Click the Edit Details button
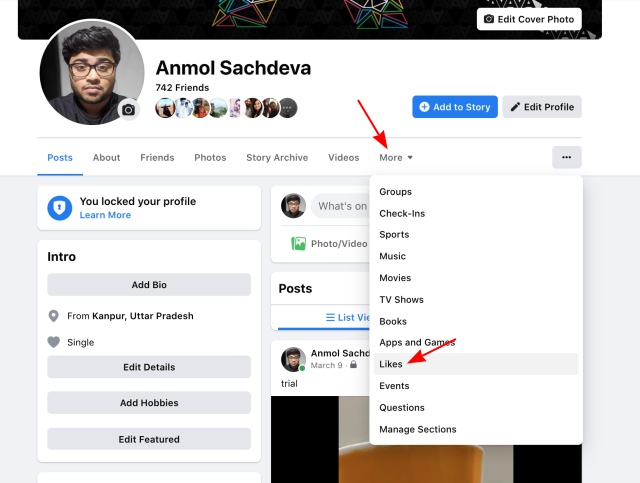This screenshot has height=483, width=640. (x=149, y=367)
